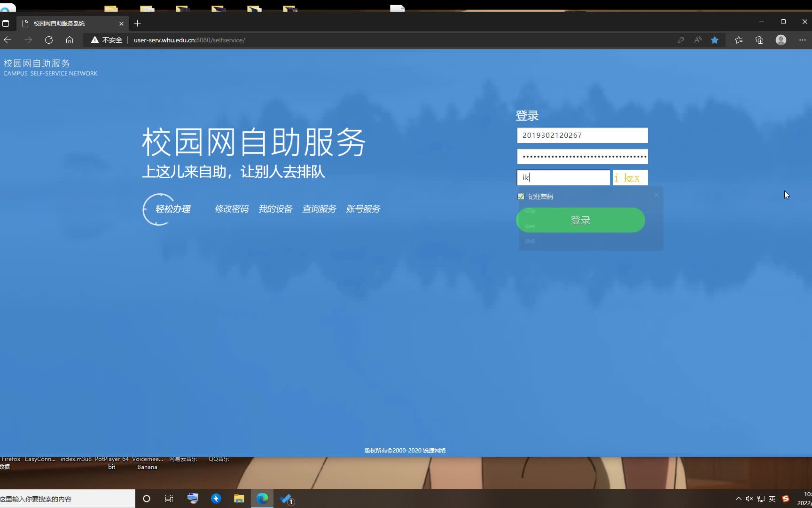Open the blue bird app on taskbar

tap(216, 499)
